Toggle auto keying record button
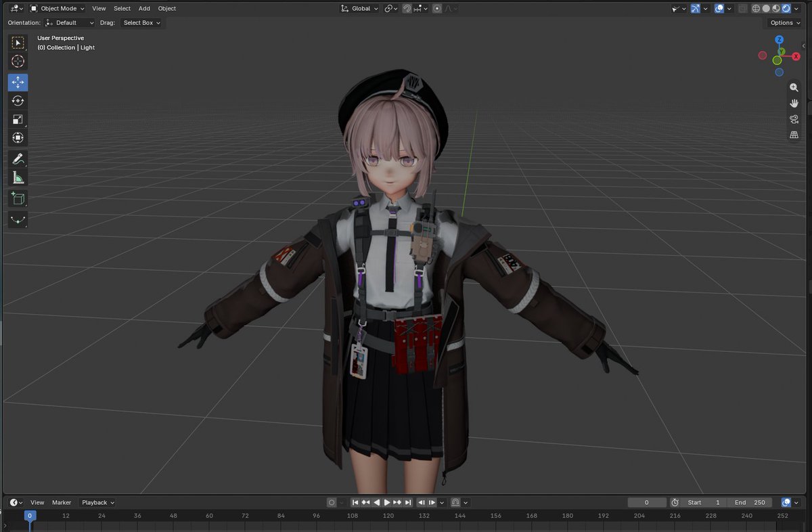Image resolution: width=812 pixels, height=532 pixels. pyautogui.click(x=332, y=502)
